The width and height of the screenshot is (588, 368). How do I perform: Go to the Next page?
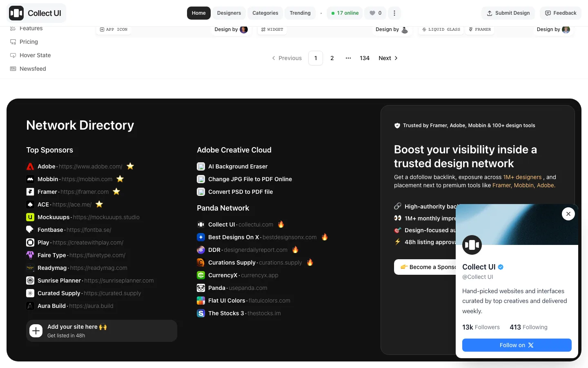388,58
